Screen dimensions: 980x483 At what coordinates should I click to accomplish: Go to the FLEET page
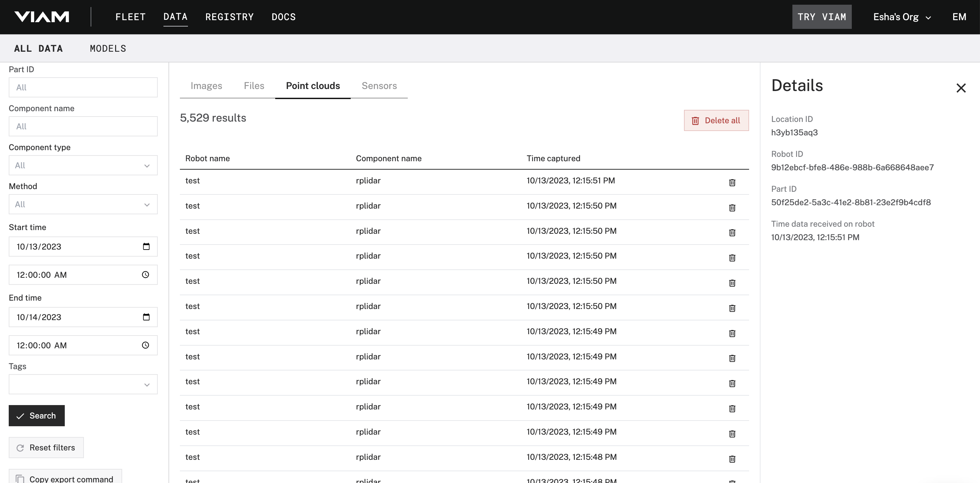pos(131,17)
